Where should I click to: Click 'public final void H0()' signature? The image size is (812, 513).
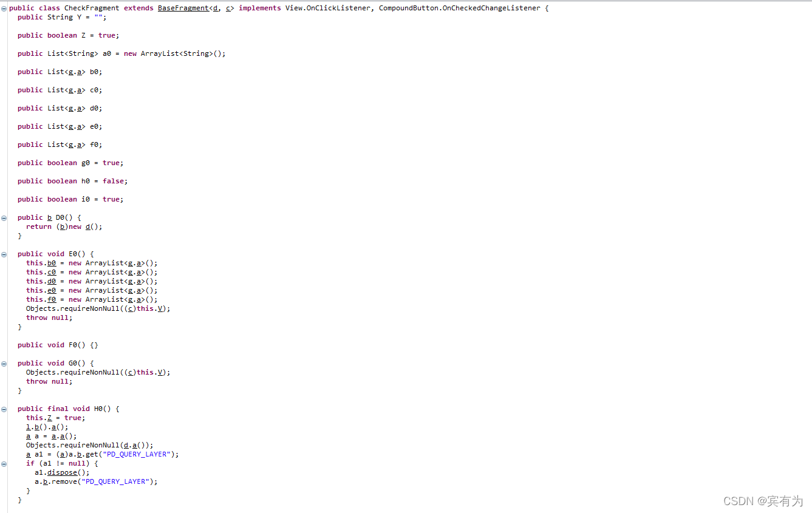click(64, 409)
